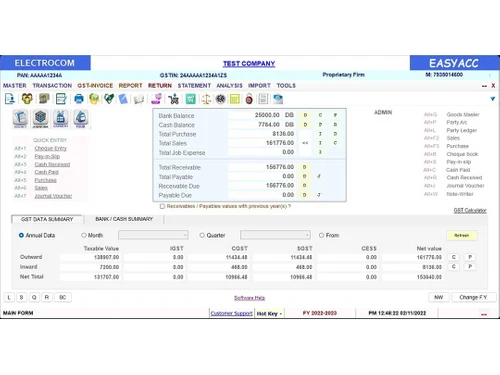Image resolution: width=500 pixels, height=375 pixels.
Task: Click the P button on Inward row
Action: [470, 267]
